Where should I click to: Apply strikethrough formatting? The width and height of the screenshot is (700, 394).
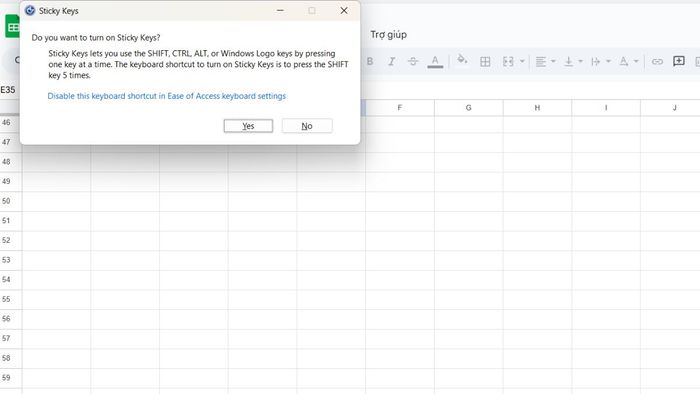point(413,61)
